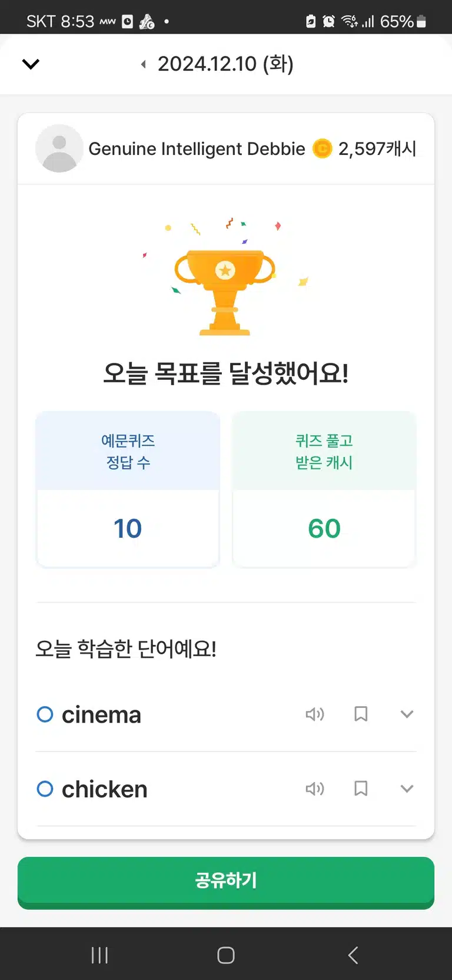Image resolution: width=452 pixels, height=980 pixels.
Task: Expand details for cinema
Action: (x=407, y=714)
